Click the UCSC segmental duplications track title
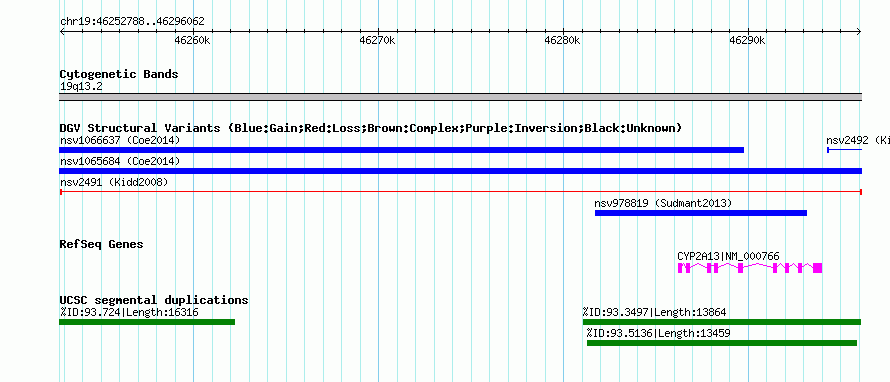 tap(154, 300)
